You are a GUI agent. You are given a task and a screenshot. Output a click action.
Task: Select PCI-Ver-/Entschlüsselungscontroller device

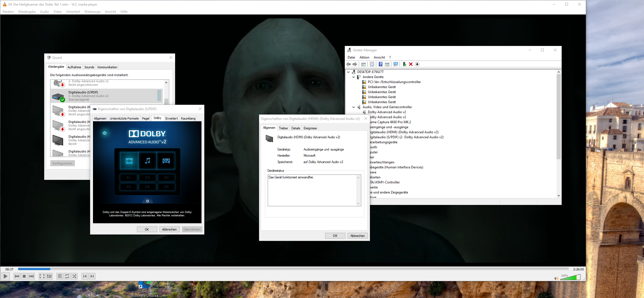(x=394, y=82)
